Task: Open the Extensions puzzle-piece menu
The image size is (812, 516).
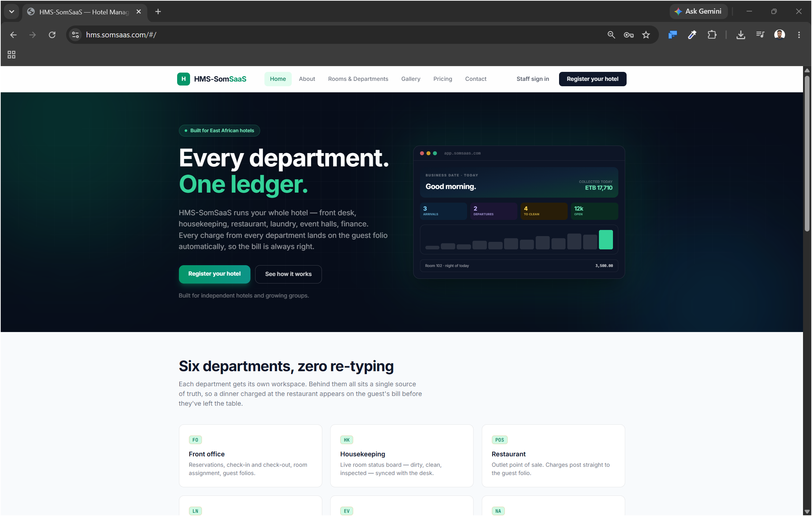Action: click(712, 35)
